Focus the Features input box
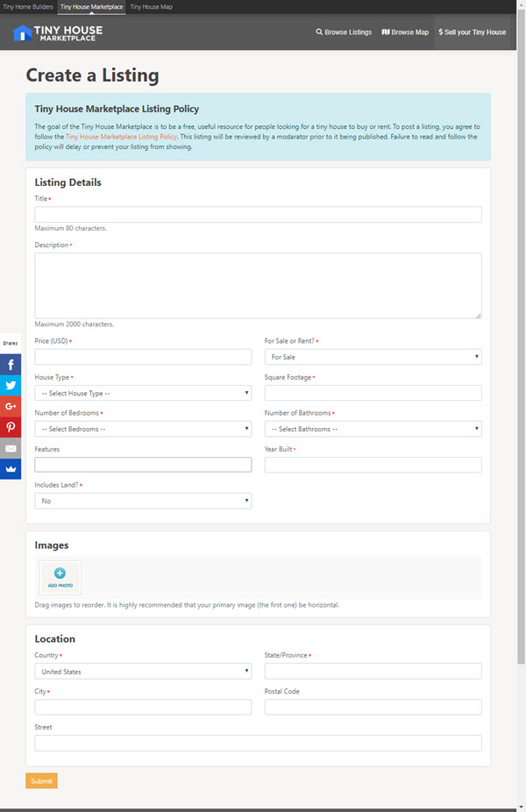 [143, 465]
